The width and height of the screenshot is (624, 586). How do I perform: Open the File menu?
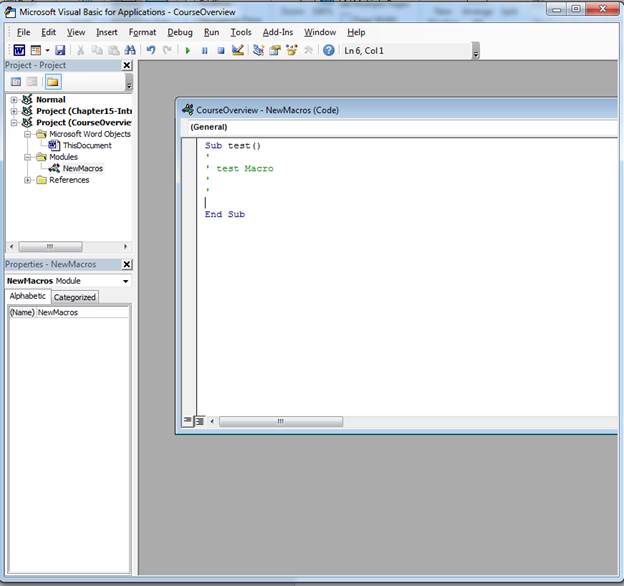[23, 32]
